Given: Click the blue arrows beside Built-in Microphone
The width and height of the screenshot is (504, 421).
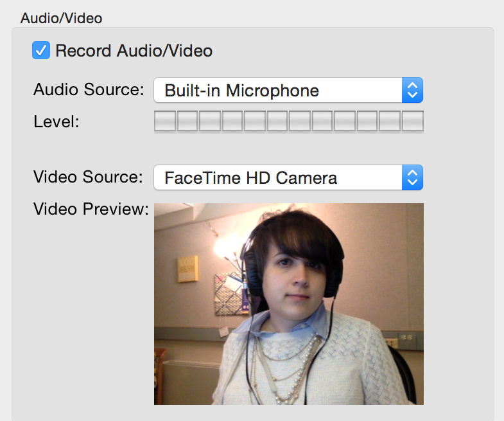Looking at the screenshot, I should pos(412,90).
